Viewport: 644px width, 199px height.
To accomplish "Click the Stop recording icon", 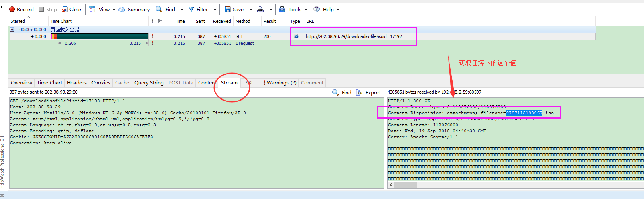I will pyautogui.click(x=42, y=9).
